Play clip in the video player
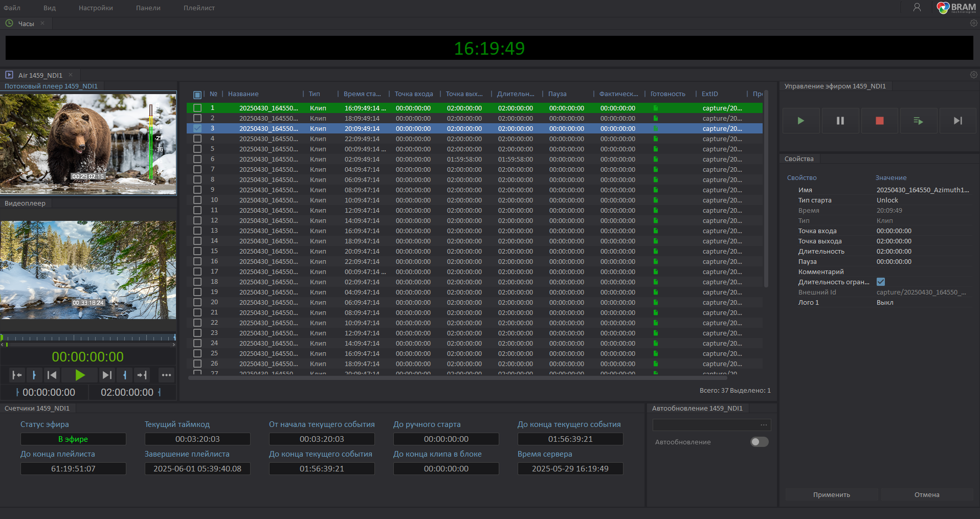The width and height of the screenshot is (980, 519). tap(80, 375)
